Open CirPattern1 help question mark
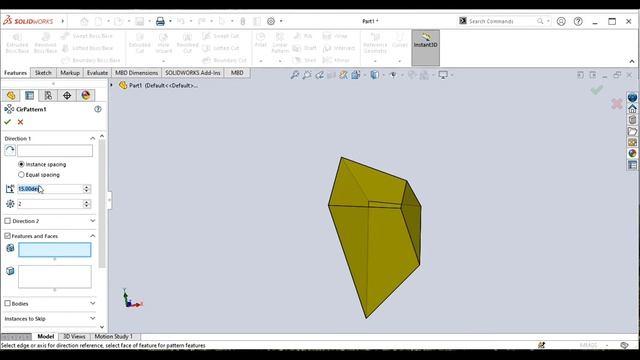This screenshot has width=640, height=360. [98, 109]
